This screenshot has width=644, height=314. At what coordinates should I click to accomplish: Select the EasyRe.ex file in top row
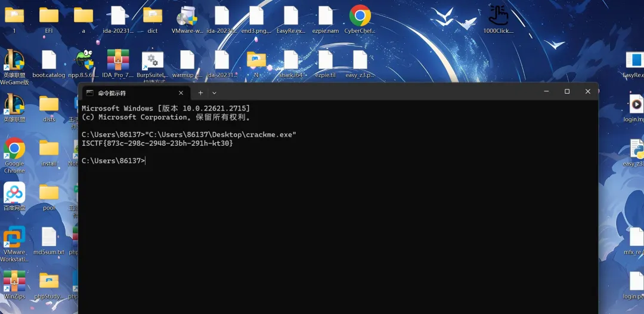click(x=291, y=16)
